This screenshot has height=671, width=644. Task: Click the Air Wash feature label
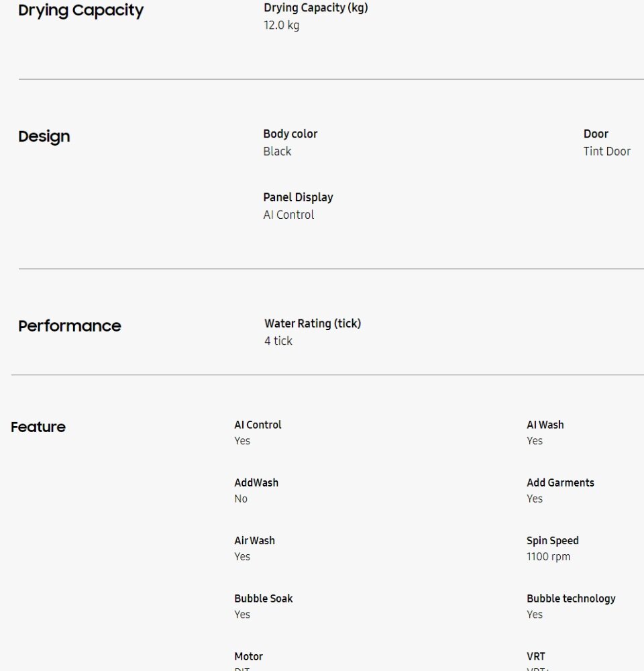[255, 540]
